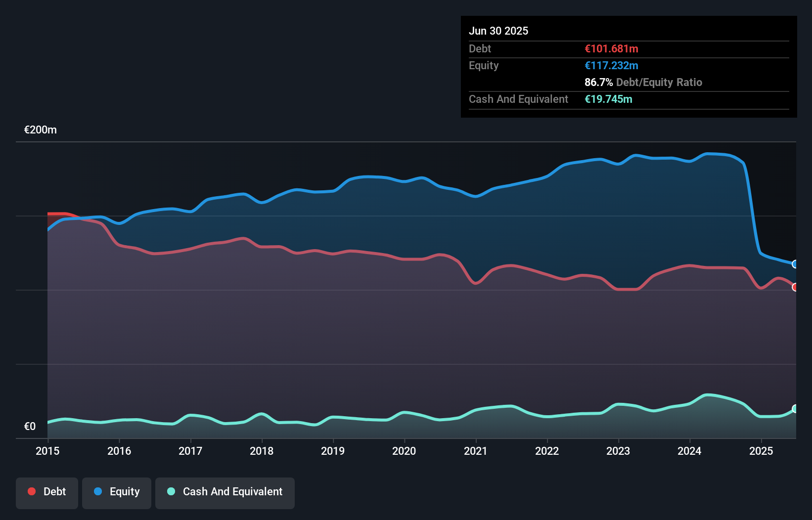Toggle the Cash And Equivalent series
This screenshot has width=812, height=520.
point(225,492)
